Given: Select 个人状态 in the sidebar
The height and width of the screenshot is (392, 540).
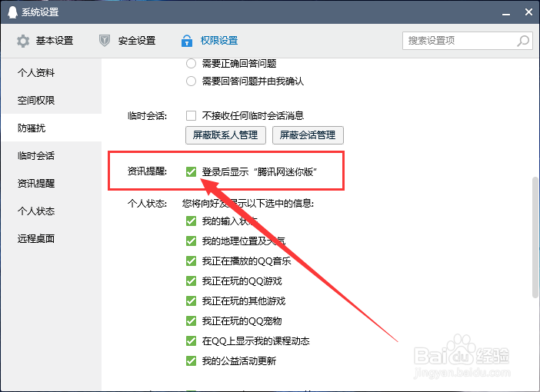Looking at the screenshot, I should pyautogui.click(x=52, y=211).
